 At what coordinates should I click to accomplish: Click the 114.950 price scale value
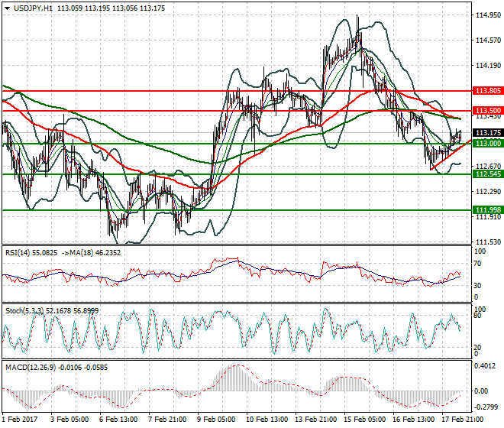488,15
